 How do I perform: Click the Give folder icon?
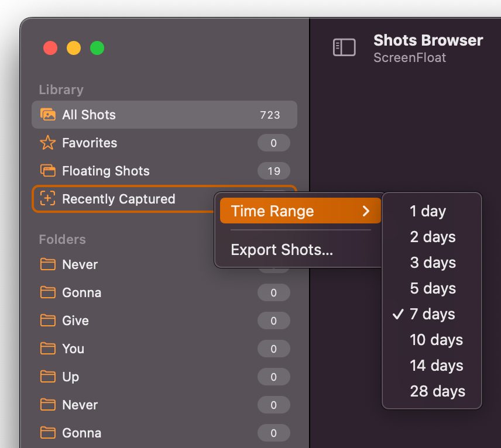click(x=47, y=321)
